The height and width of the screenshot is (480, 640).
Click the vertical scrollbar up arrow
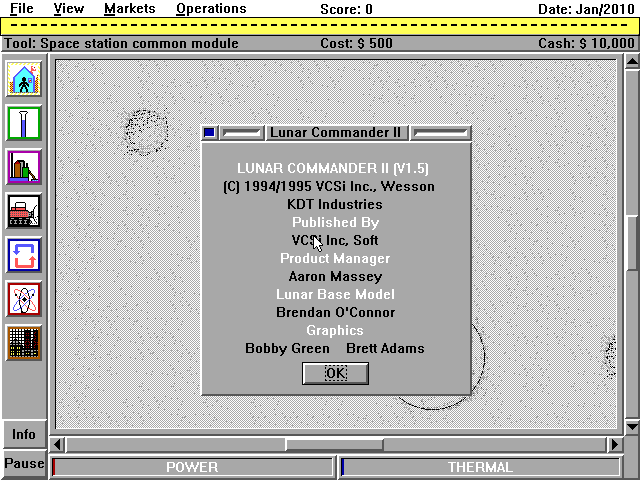coord(632,62)
